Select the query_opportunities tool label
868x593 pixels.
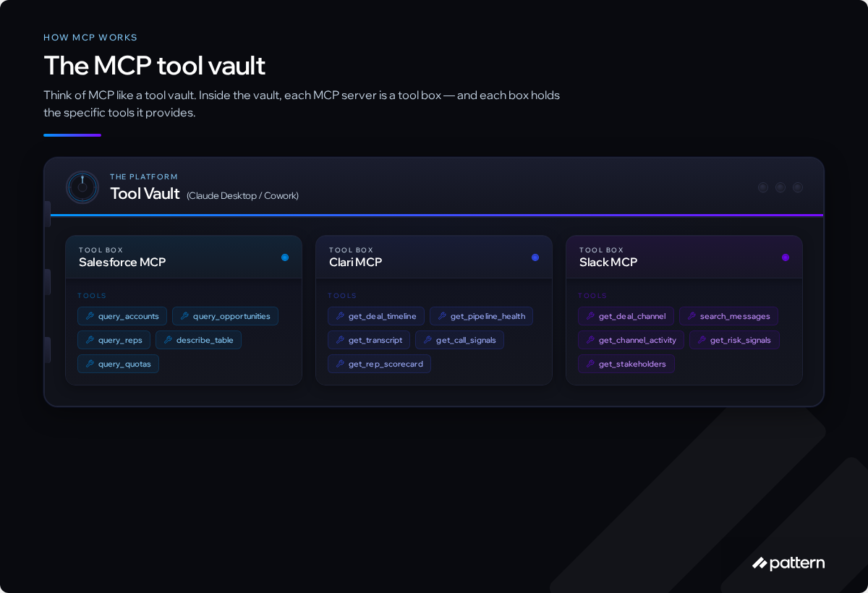pyautogui.click(x=231, y=316)
